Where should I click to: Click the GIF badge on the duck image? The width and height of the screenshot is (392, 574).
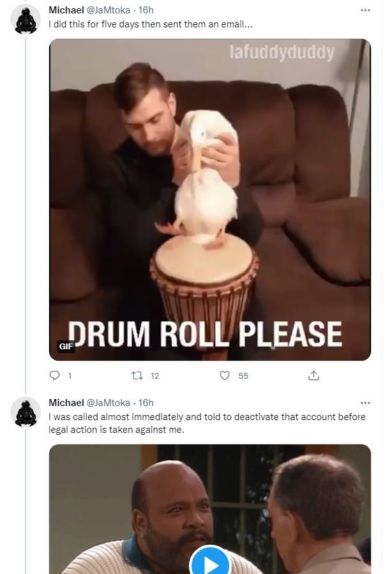click(66, 346)
